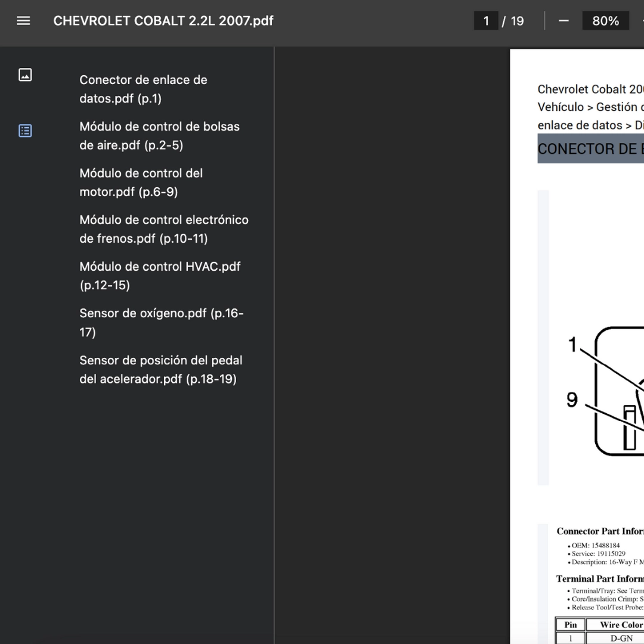Switch sidebar to thumbnails view
The width and height of the screenshot is (644, 644).
26,75
